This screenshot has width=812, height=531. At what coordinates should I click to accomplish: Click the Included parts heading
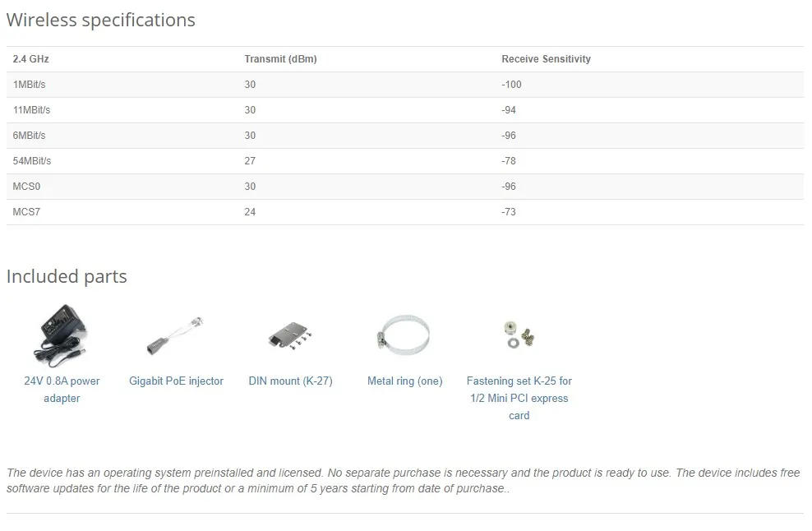click(67, 276)
